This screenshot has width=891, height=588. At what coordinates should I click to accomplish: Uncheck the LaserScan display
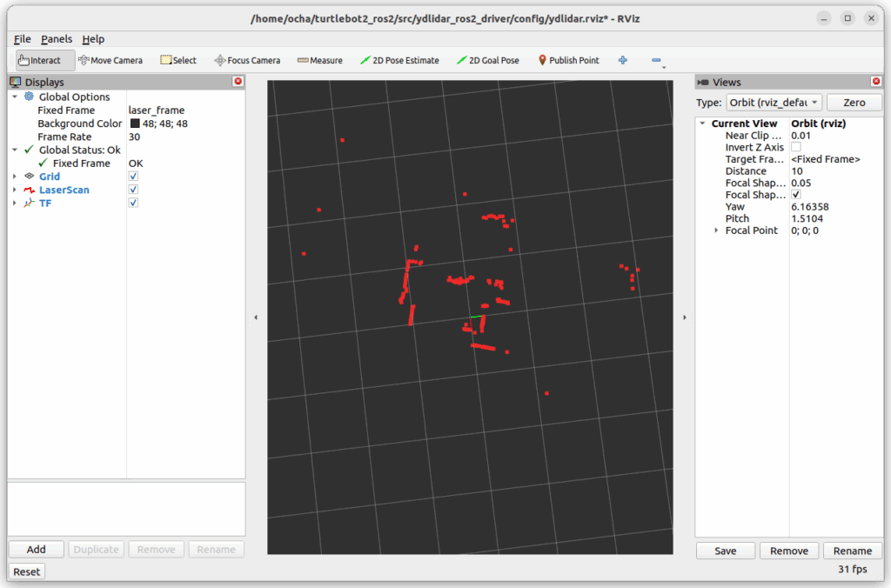[x=133, y=190]
